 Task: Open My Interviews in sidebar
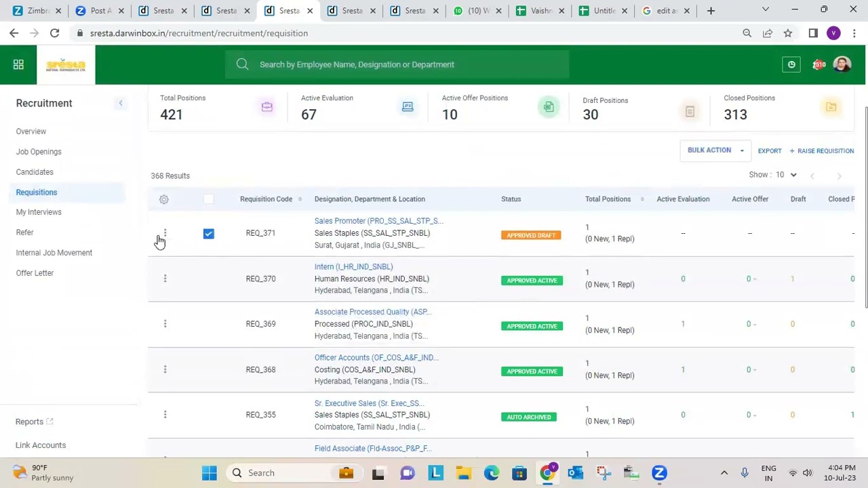[39, 212]
